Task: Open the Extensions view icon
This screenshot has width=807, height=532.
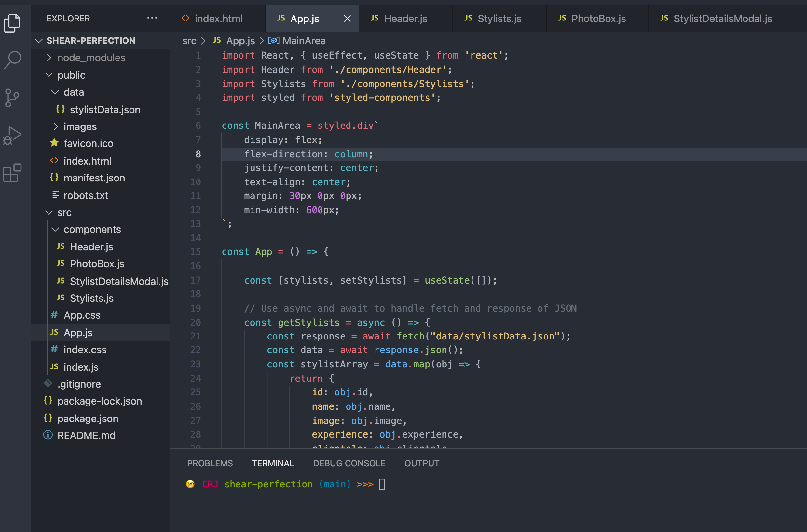Action: click(12, 173)
